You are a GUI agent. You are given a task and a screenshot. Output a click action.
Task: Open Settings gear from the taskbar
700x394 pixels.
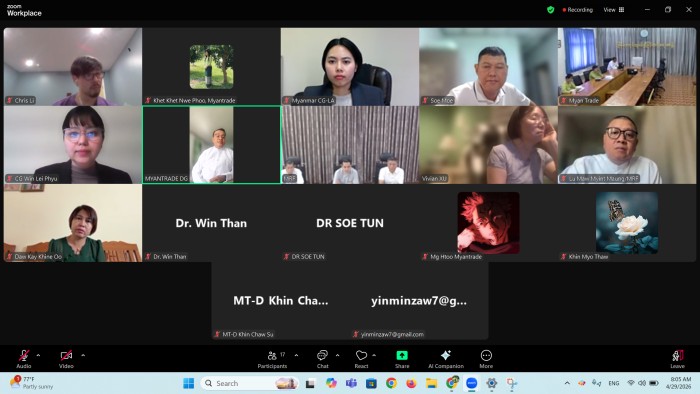coord(492,383)
